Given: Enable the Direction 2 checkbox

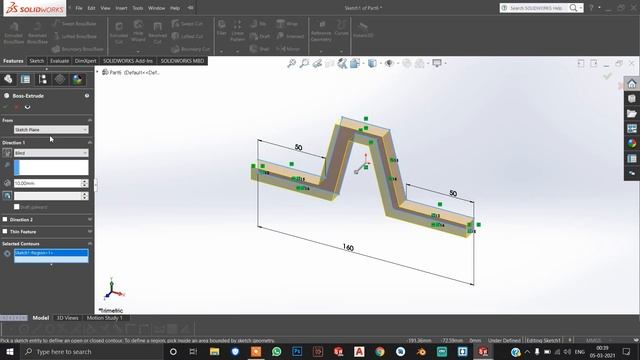Looking at the screenshot, I should click(x=5, y=220).
